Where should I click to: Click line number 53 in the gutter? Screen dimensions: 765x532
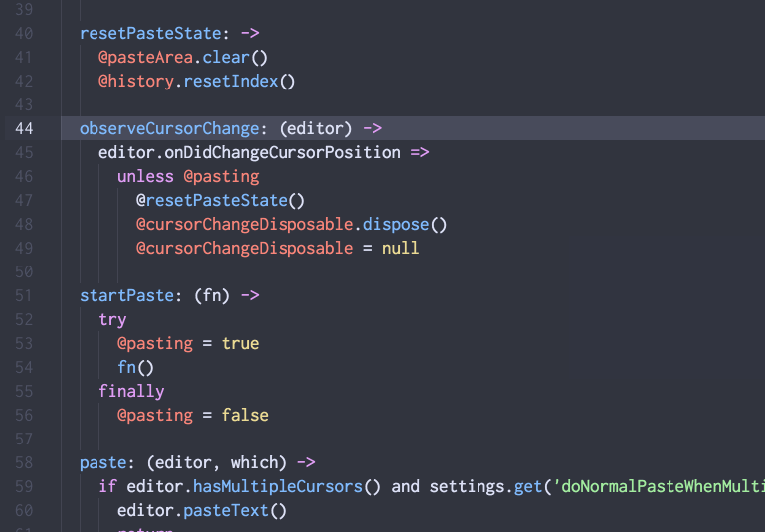click(24, 344)
